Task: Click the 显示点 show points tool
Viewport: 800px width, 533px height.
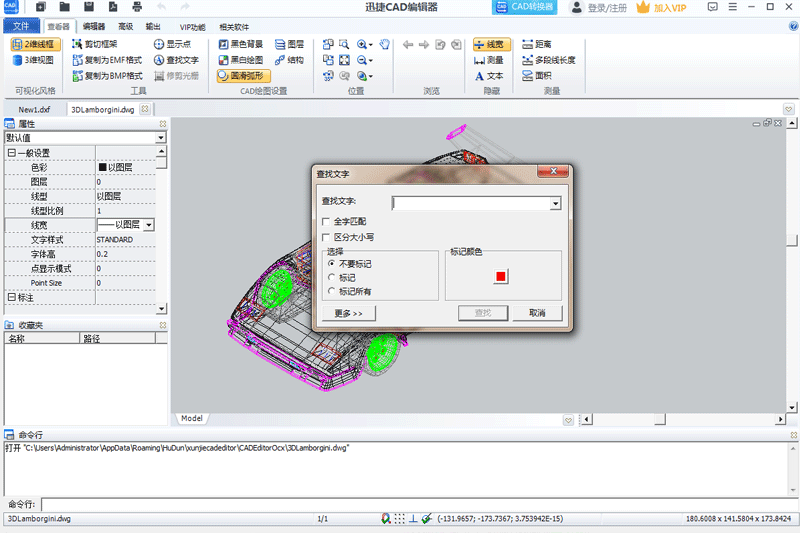Action: point(172,44)
